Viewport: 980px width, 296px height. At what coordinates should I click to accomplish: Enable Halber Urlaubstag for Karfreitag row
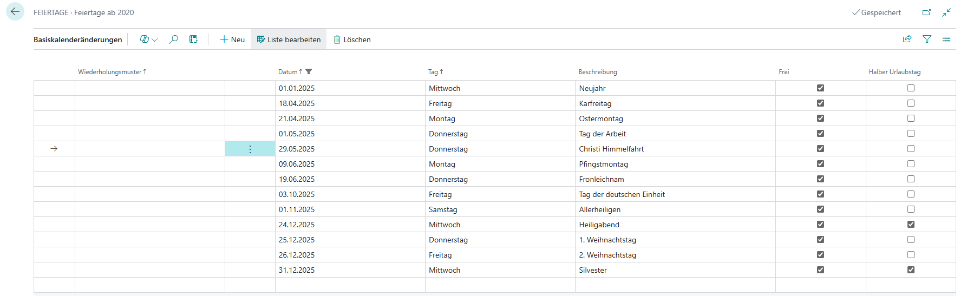click(911, 103)
